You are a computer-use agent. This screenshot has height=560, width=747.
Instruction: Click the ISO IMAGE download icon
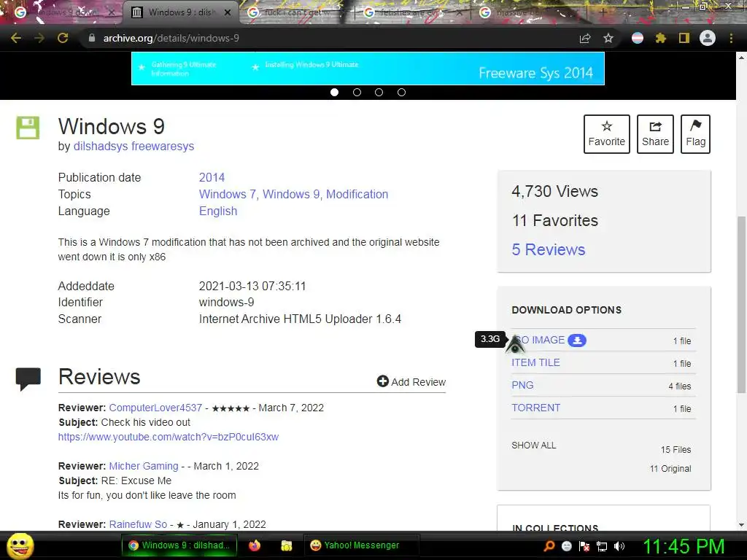pyautogui.click(x=577, y=341)
